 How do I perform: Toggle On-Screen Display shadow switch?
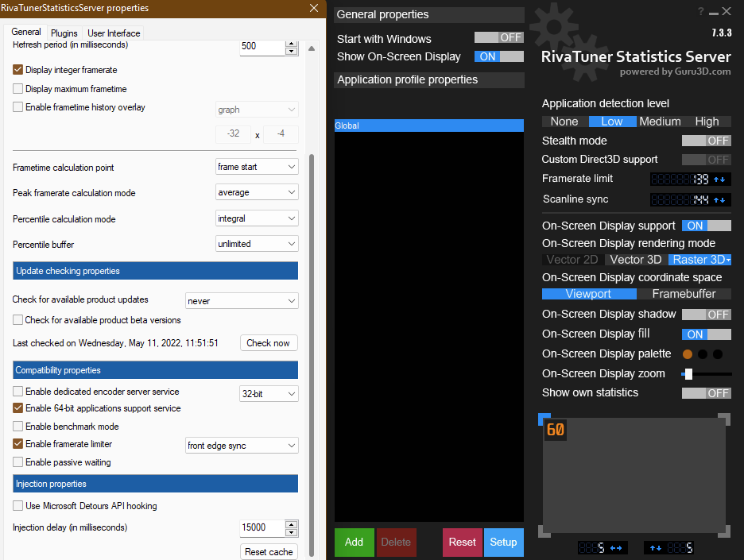point(706,315)
